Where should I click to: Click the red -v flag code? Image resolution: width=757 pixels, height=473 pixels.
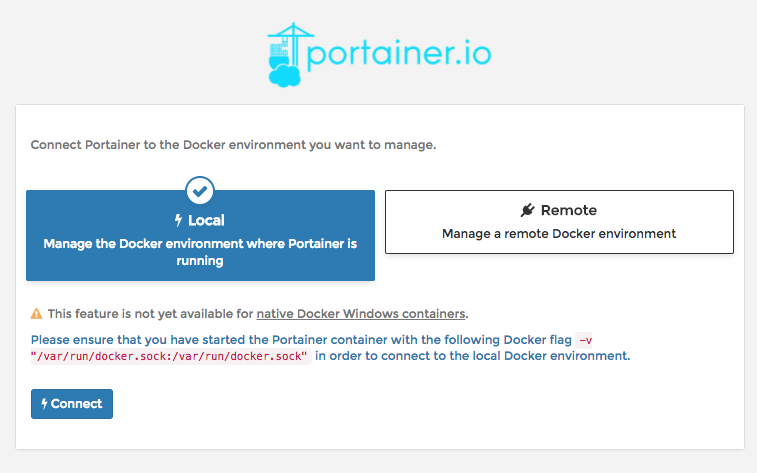(585, 340)
